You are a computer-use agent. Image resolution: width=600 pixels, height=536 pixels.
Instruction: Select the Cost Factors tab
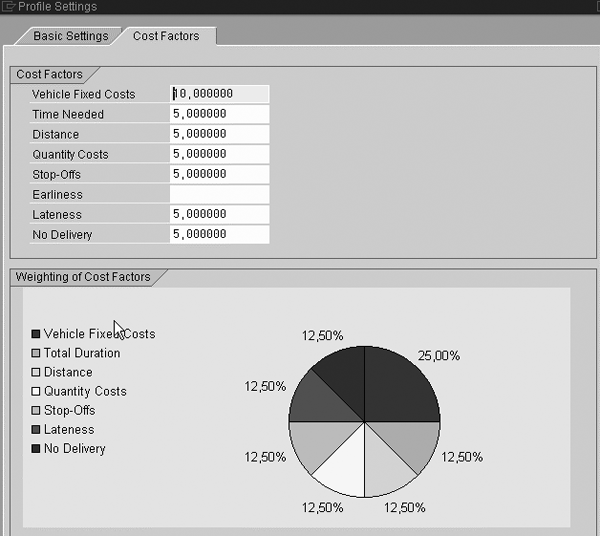click(166, 36)
